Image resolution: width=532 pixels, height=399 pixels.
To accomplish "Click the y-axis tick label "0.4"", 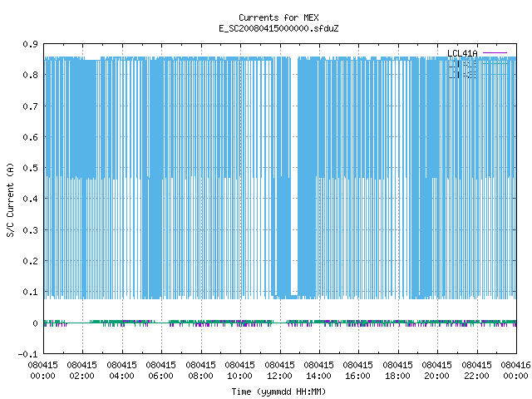I will point(30,199).
